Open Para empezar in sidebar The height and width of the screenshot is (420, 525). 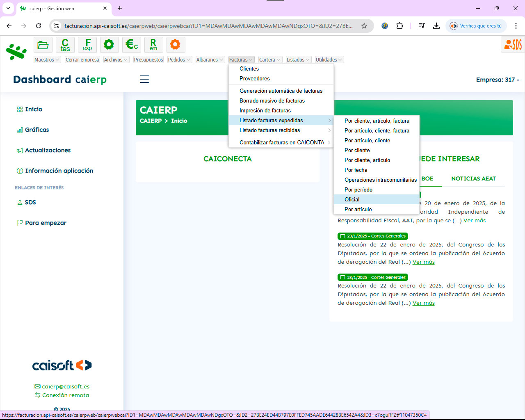click(x=41, y=223)
